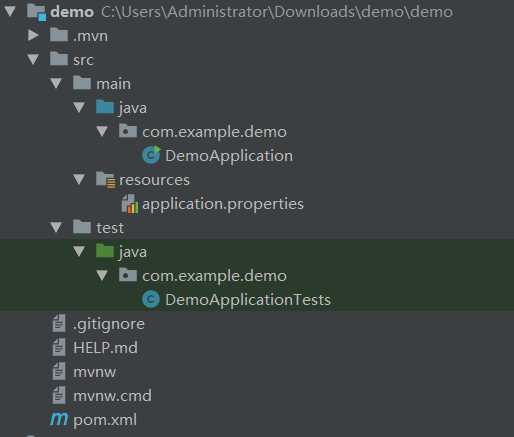Click the HELP.md file icon
The image size is (514, 437).
point(59,347)
